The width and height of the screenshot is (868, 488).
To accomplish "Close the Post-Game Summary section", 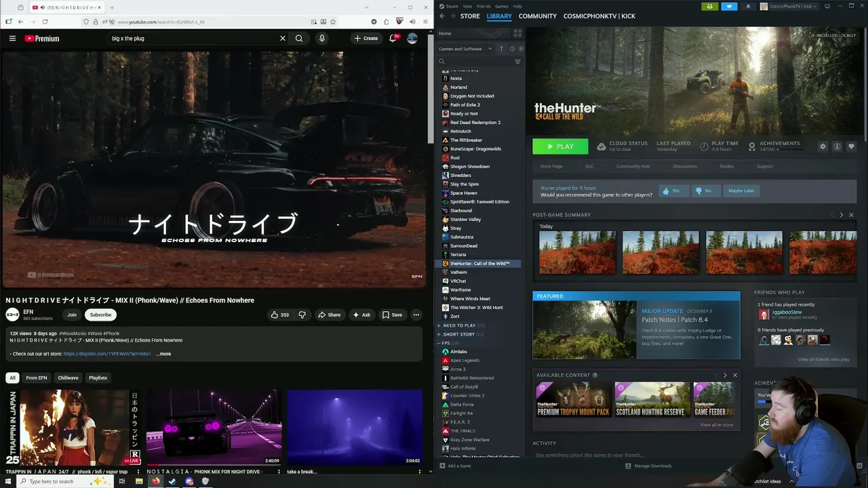I will 851,215.
